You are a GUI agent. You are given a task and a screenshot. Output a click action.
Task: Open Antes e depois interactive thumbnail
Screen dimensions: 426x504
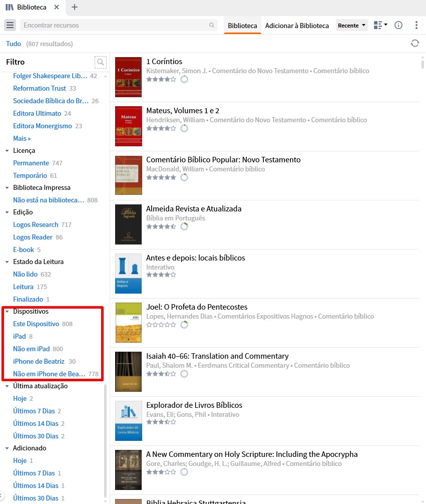tap(128, 274)
